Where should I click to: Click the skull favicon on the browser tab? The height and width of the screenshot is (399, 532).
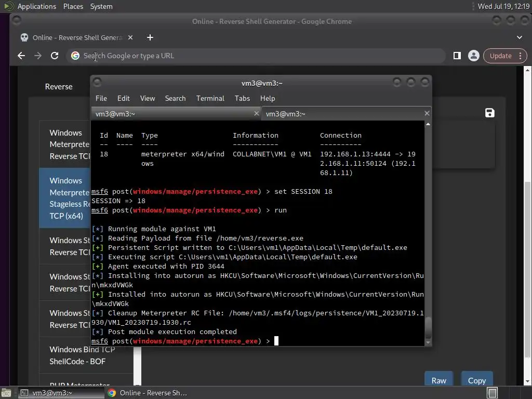pos(24,37)
